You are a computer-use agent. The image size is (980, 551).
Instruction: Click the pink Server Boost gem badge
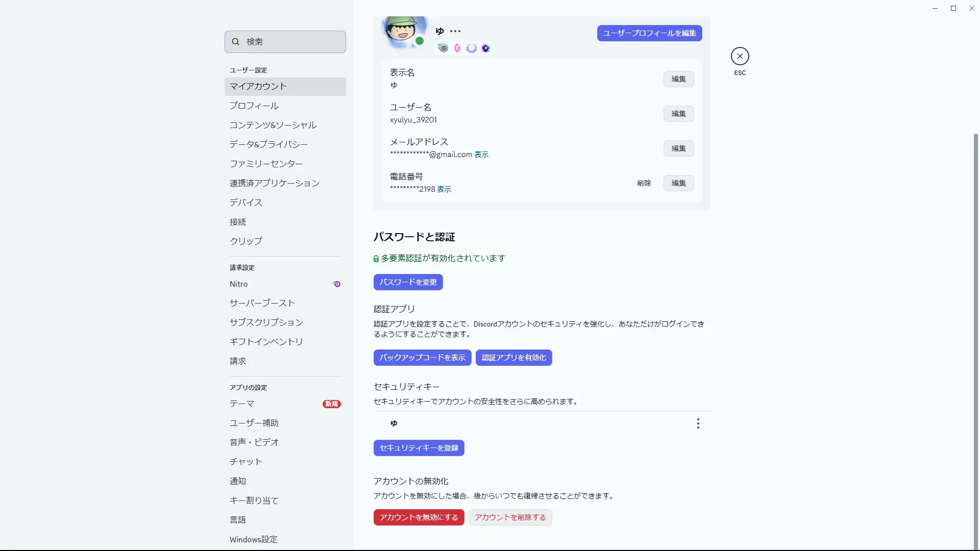tap(457, 48)
